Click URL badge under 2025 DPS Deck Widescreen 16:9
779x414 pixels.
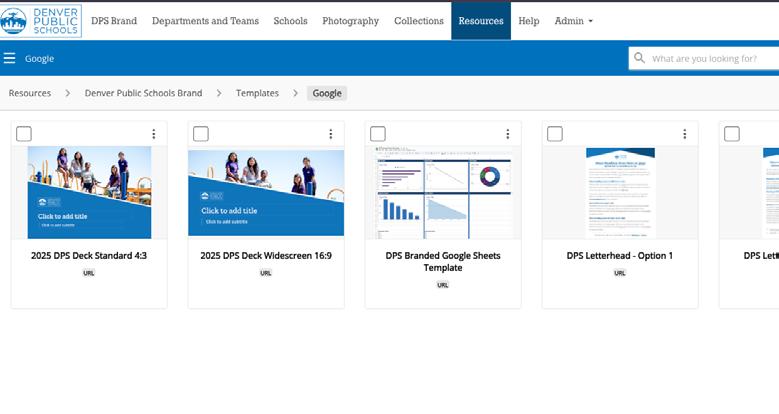[266, 273]
